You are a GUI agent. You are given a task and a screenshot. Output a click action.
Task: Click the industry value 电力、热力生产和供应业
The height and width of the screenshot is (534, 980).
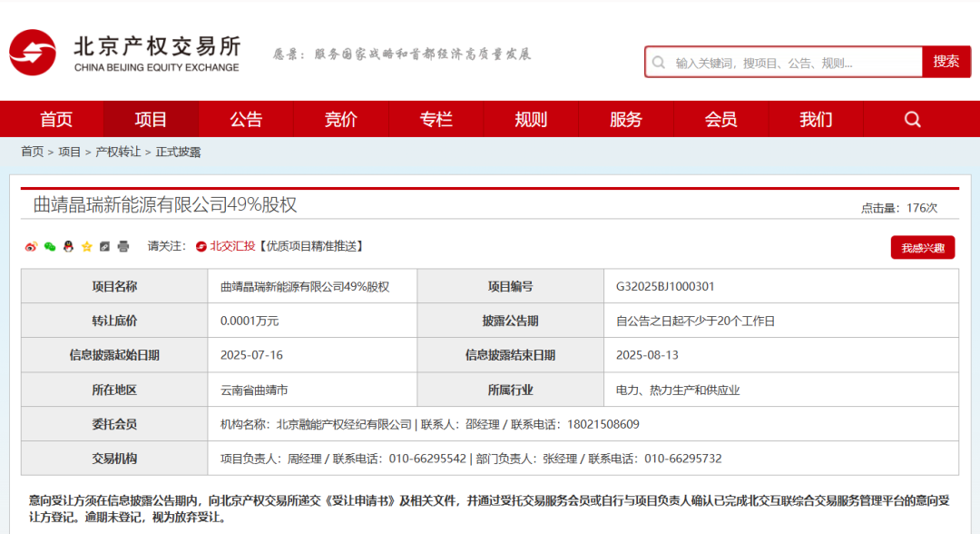(x=678, y=391)
